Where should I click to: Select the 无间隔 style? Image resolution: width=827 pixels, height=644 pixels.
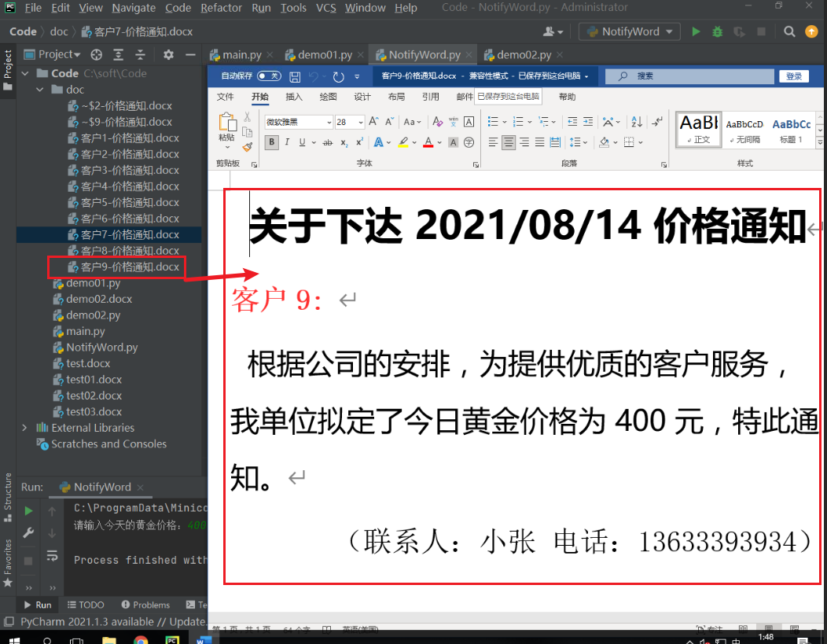(744, 131)
